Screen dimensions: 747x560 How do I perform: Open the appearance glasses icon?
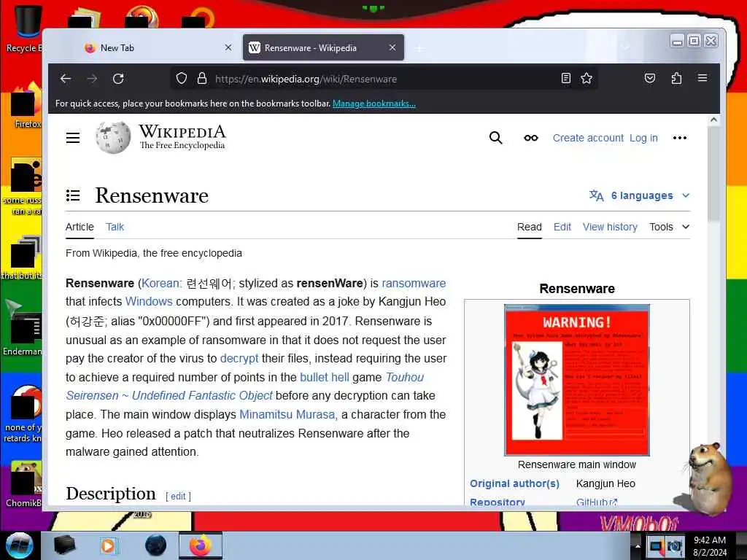tap(531, 138)
